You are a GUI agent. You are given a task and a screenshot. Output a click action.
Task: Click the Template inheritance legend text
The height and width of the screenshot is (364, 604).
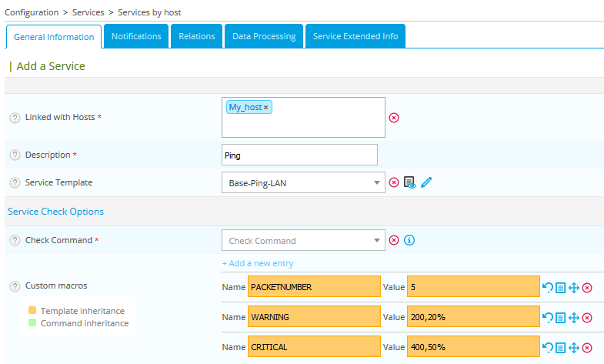click(x=82, y=311)
